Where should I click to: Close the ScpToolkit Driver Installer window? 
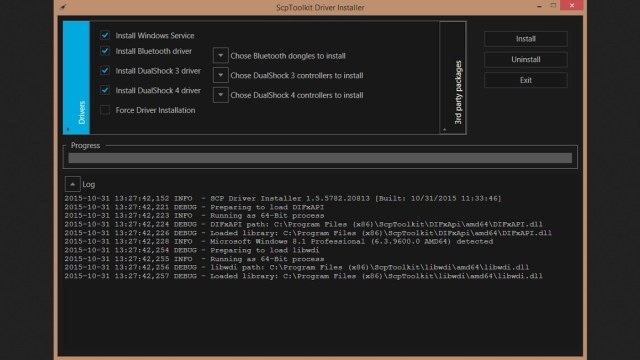point(572,5)
